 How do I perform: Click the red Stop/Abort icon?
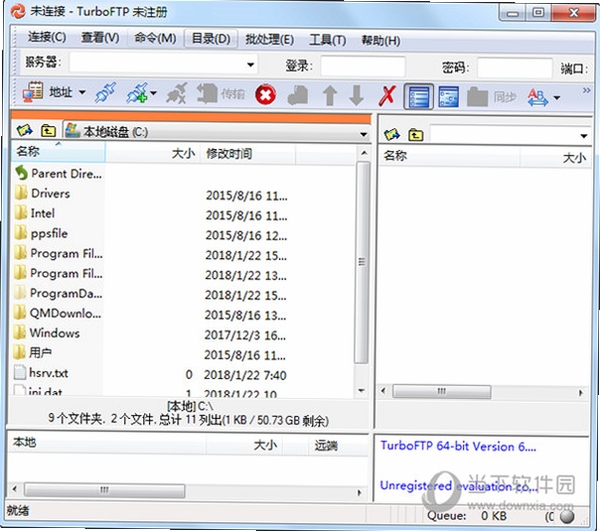[266, 94]
